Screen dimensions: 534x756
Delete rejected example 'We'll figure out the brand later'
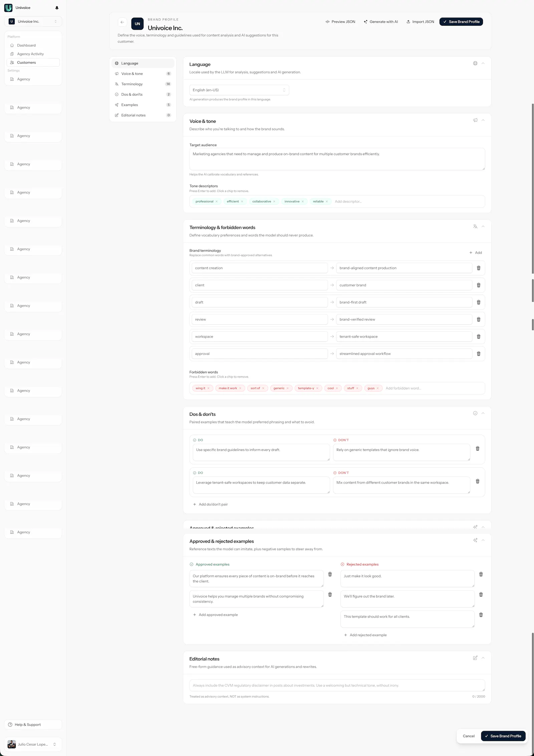[481, 595]
